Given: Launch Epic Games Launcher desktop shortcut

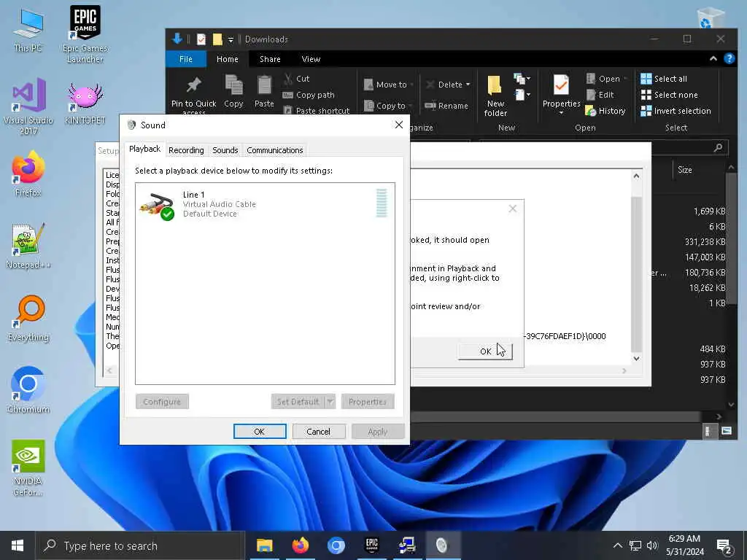Looking at the screenshot, I should 85,34.
